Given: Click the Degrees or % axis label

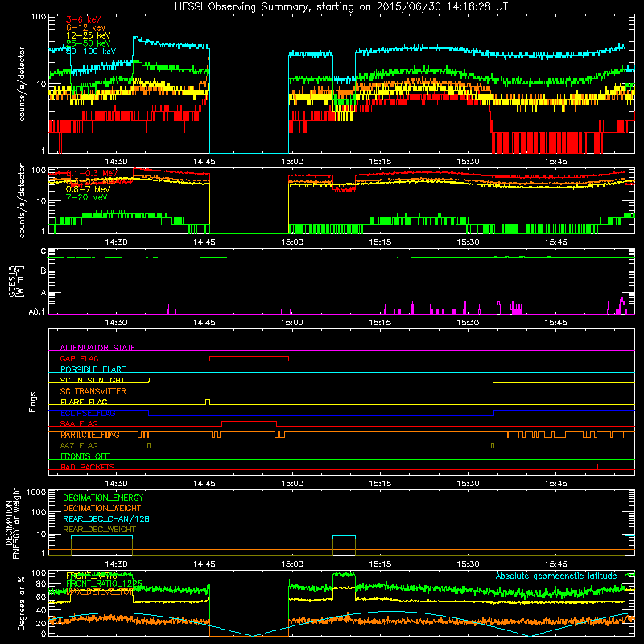Looking at the screenshot, I should pyautogui.click(x=22, y=603).
